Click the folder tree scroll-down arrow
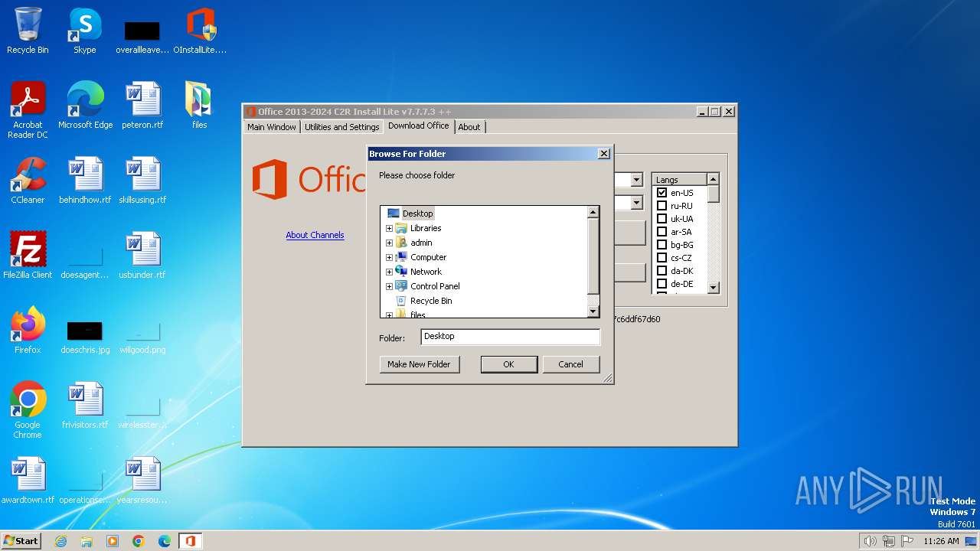This screenshot has height=551, width=980. coord(593,311)
